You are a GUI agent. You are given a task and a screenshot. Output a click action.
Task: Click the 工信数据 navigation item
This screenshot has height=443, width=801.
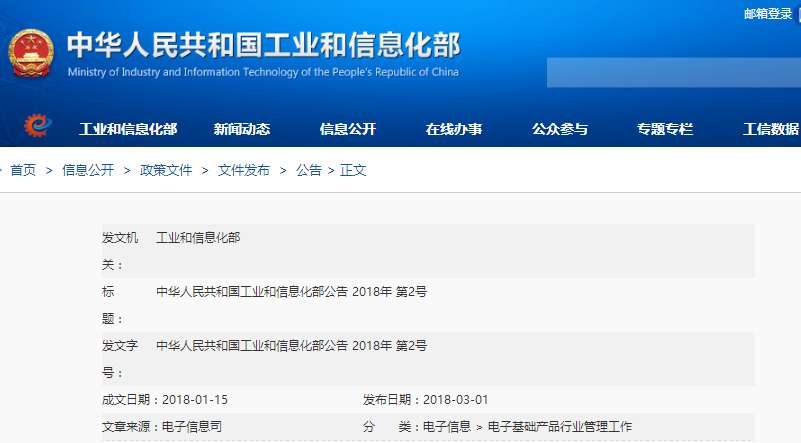[x=770, y=129]
